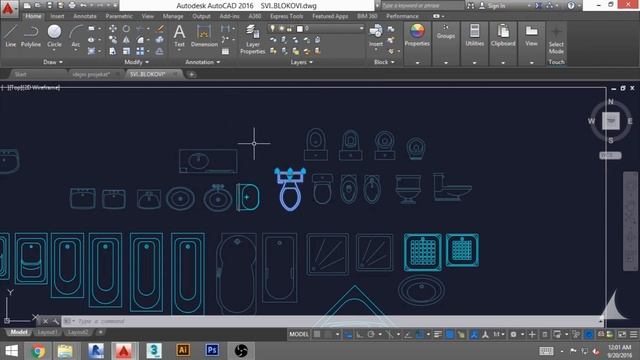Toggle annotation visibility in status bar
The width and height of the screenshot is (640, 360).
point(473,335)
